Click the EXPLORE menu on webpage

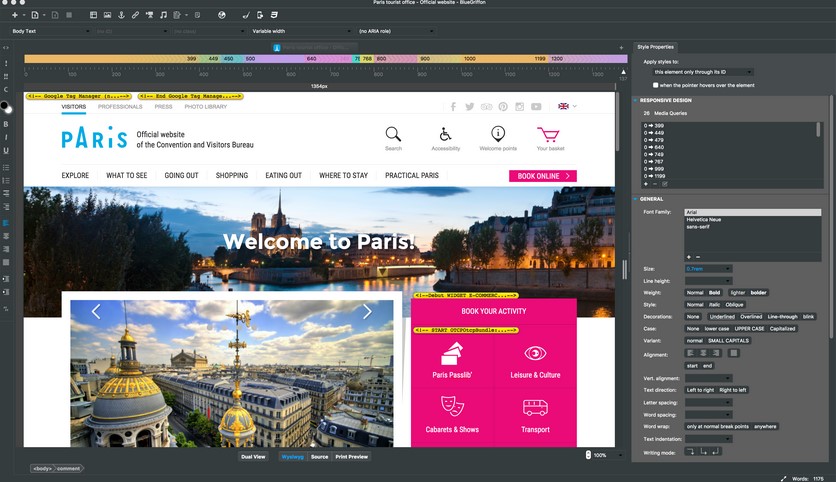point(75,175)
